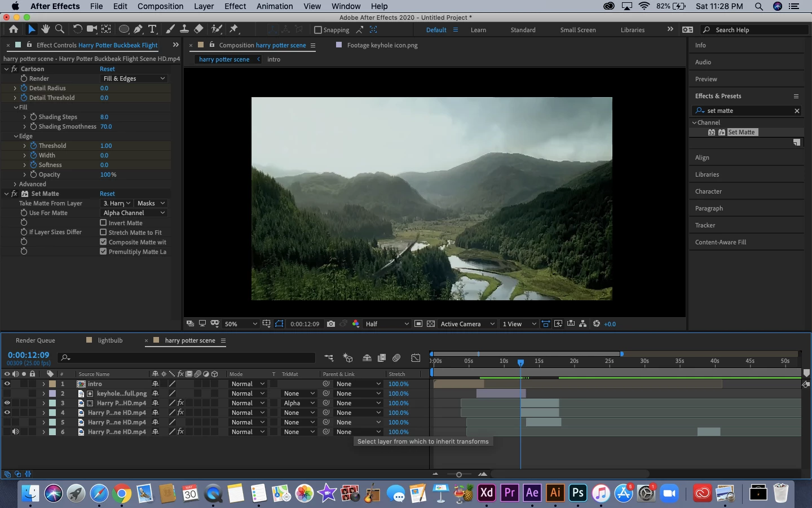Open Take Matte From Layer Masks dropdown
The height and width of the screenshot is (508, 812).
coord(151,203)
